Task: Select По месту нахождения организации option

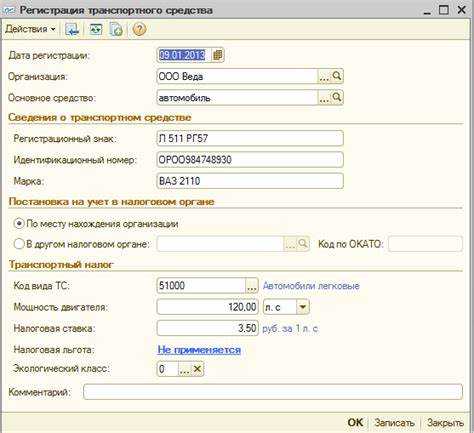Action: (x=19, y=223)
